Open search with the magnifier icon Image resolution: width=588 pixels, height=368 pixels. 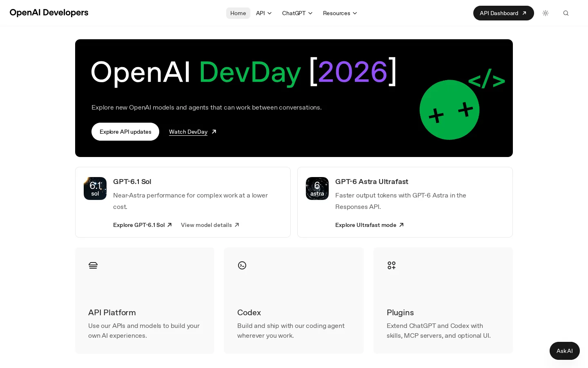(566, 13)
